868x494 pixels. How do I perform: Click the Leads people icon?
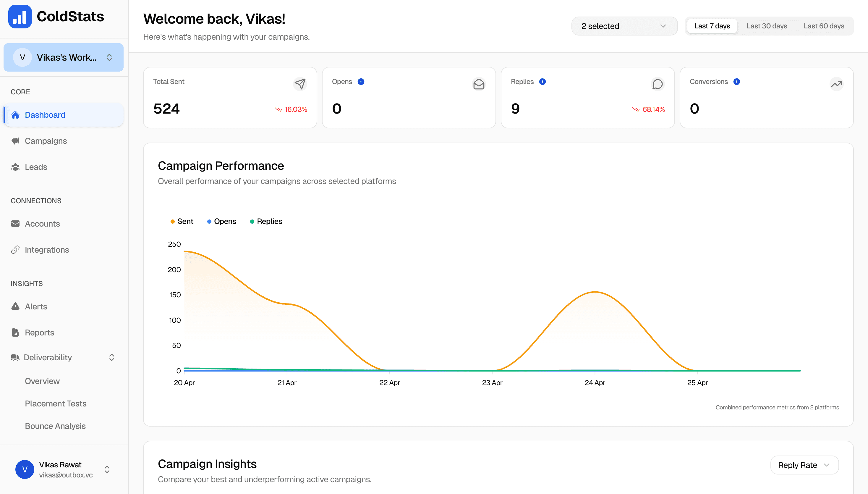15,167
